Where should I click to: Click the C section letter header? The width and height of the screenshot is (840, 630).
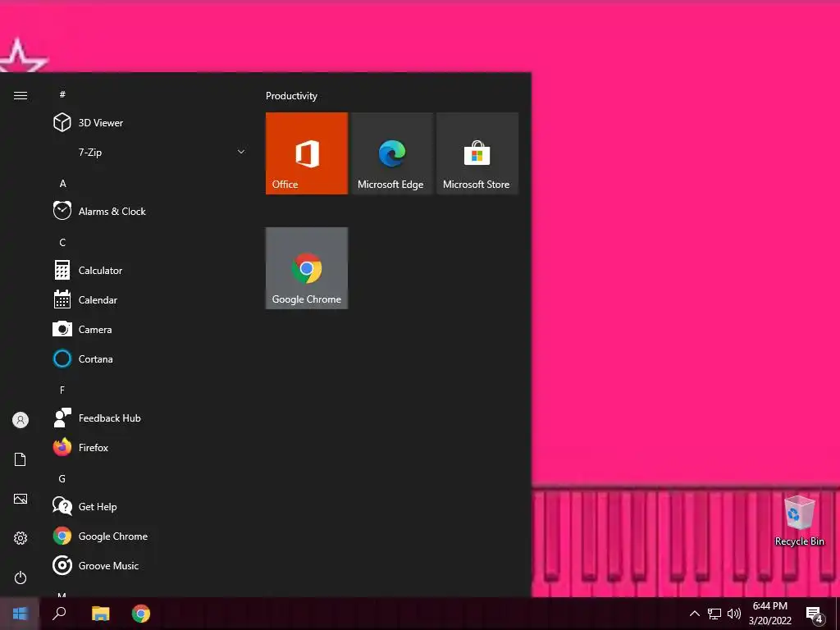pyautogui.click(x=62, y=242)
